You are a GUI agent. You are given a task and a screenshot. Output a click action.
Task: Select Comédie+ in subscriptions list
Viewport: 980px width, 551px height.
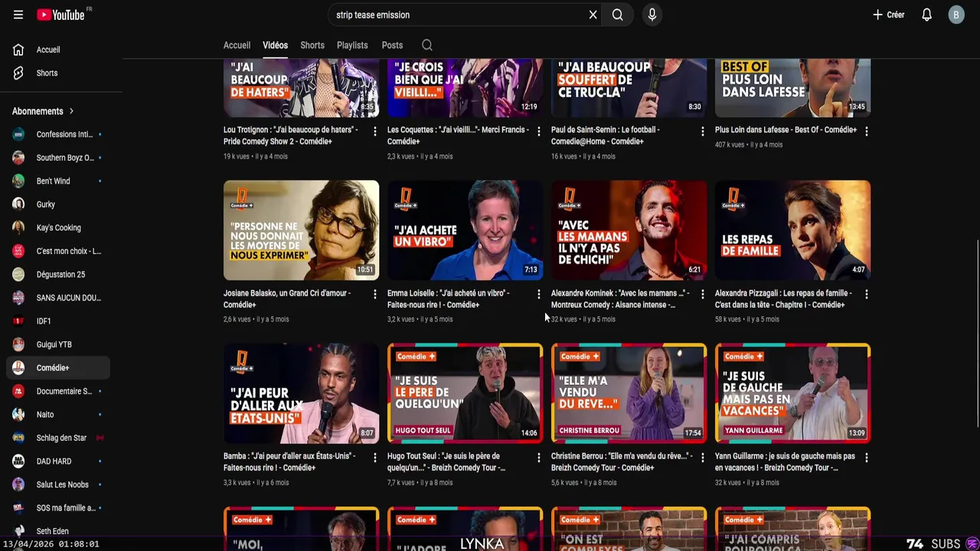(58, 368)
